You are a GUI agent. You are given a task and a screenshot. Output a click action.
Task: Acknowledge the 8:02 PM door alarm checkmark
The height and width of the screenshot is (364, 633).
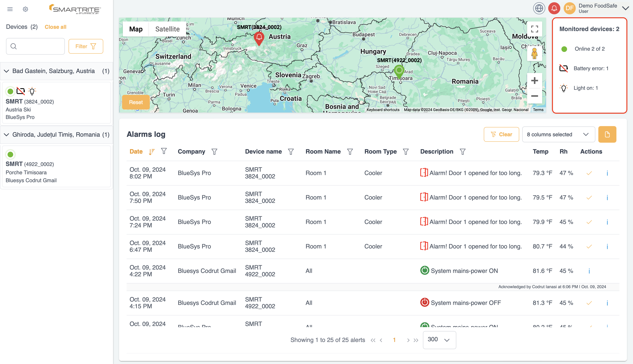pos(589,173)
